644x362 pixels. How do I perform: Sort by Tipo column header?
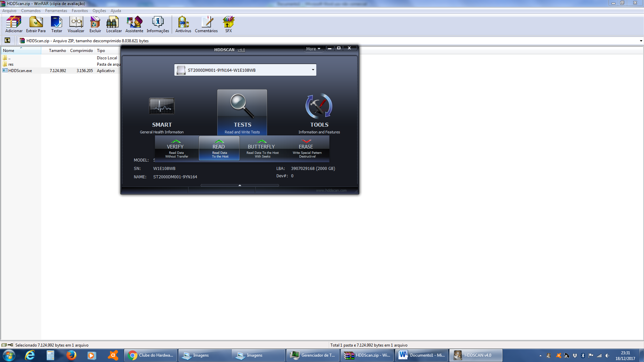coord(107,51)
